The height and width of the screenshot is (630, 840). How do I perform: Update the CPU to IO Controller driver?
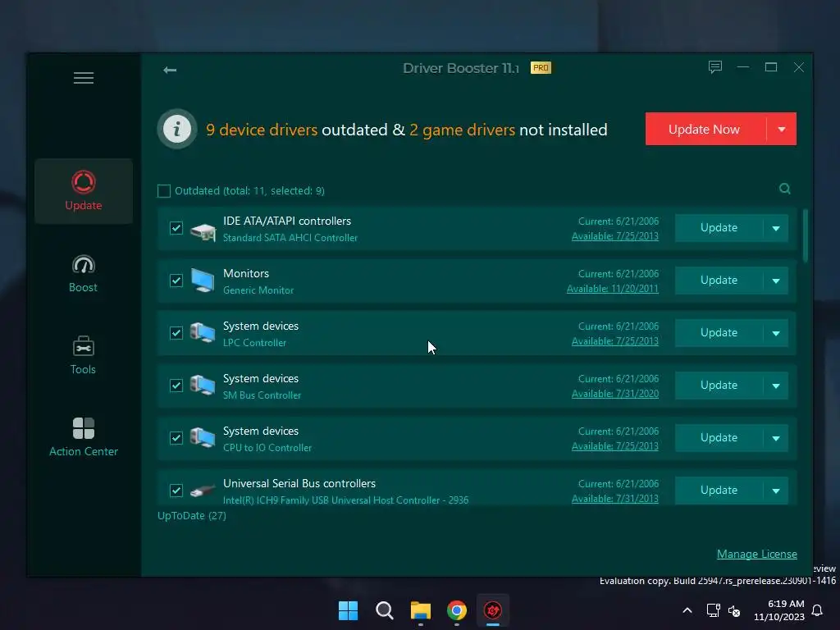(719, 438)
